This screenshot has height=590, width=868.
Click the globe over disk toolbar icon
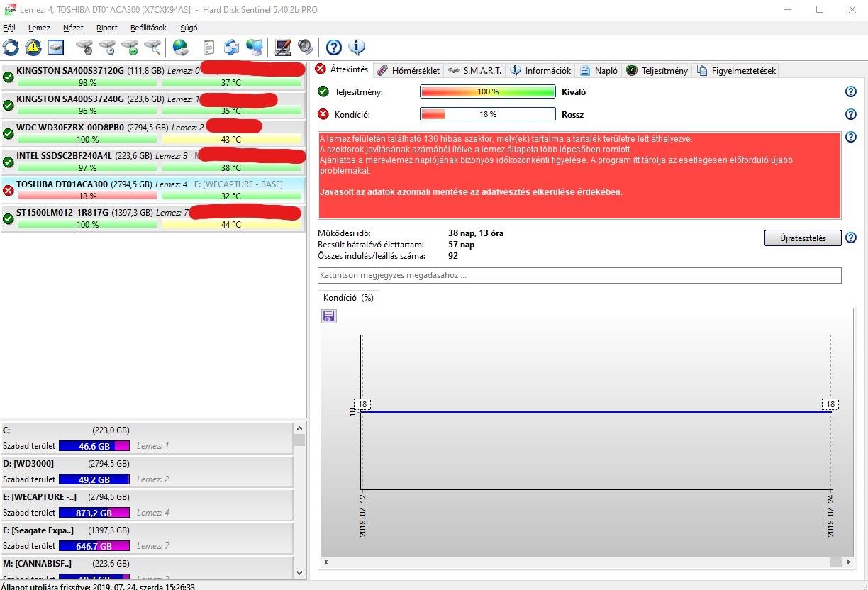tap(181, 48)
